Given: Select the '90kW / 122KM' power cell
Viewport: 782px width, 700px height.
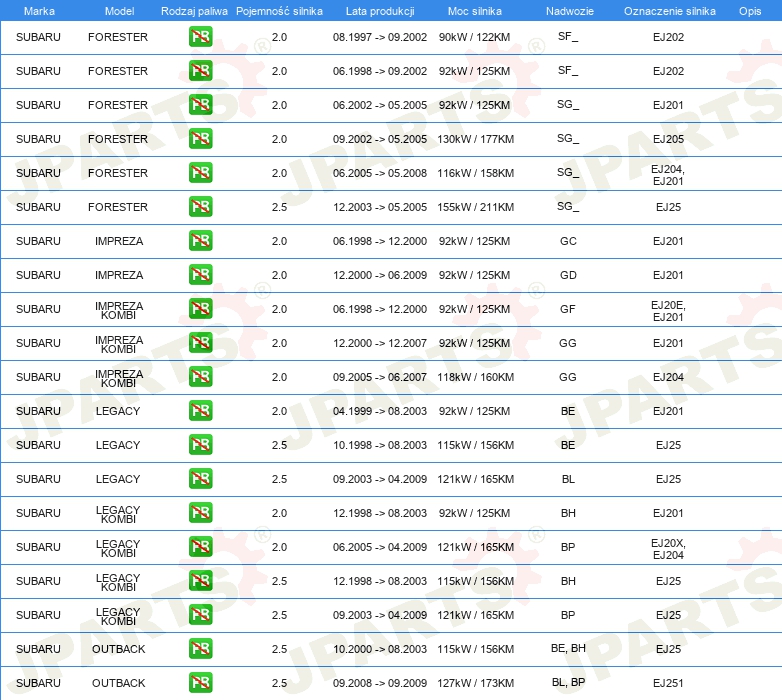Looking at the screenshot, I should tap(474, 37).
